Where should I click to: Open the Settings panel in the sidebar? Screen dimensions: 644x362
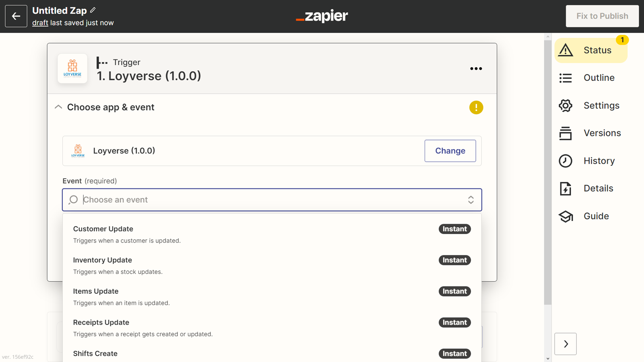[x=601, y=105]
